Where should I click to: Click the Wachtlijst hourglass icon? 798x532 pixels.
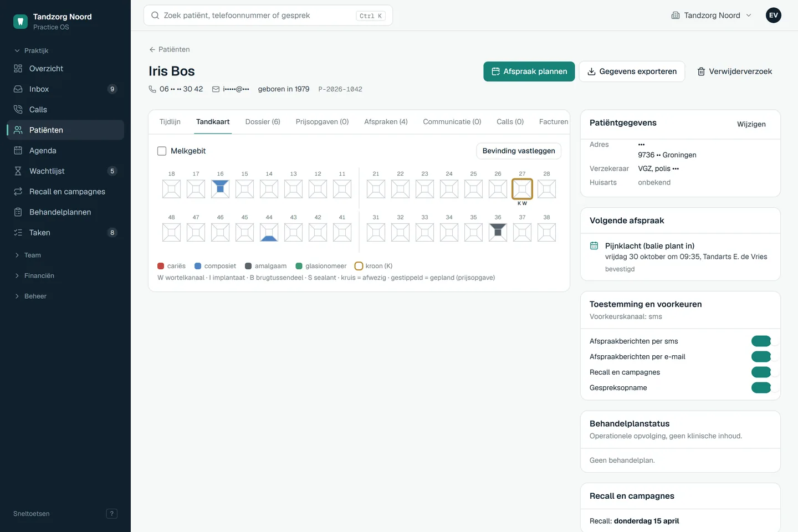(18, 171)
